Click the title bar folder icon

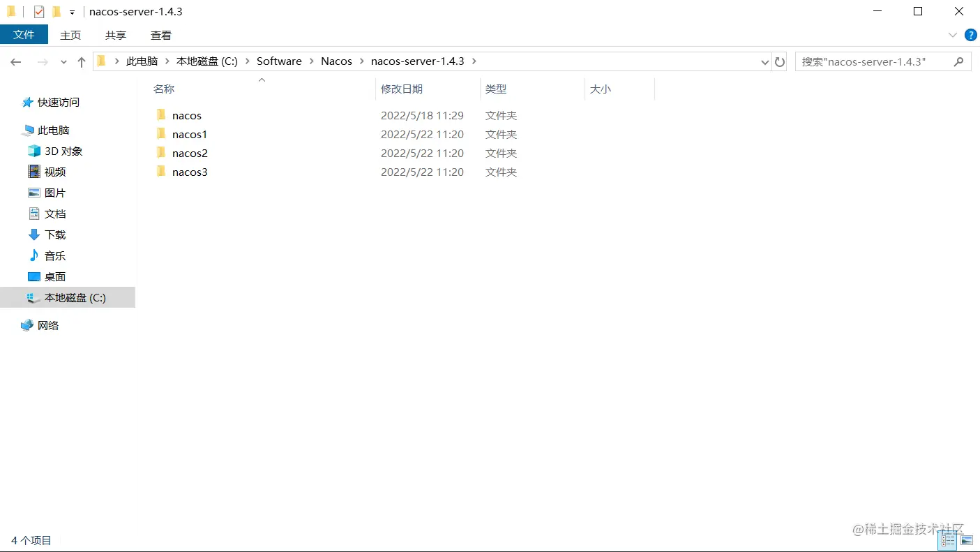point(11,12)
